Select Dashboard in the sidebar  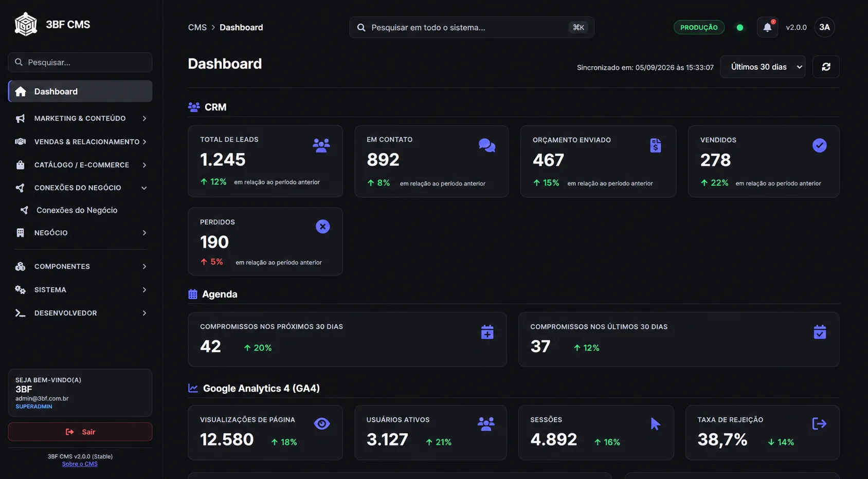[x=80, y=91]
